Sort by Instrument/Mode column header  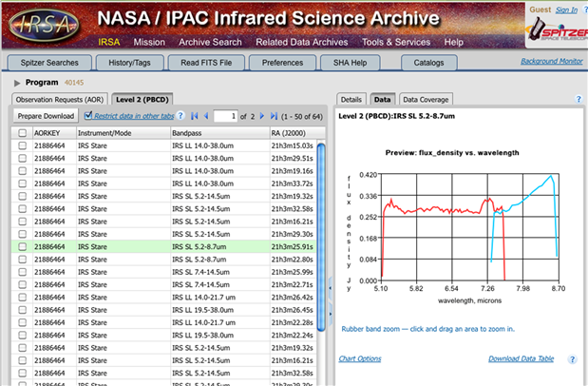click(x=123, y=133)
